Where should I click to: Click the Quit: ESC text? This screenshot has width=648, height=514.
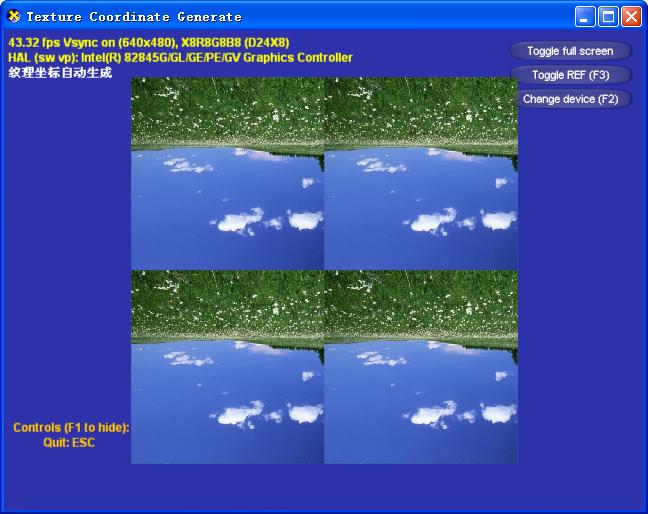pos(69,443)
